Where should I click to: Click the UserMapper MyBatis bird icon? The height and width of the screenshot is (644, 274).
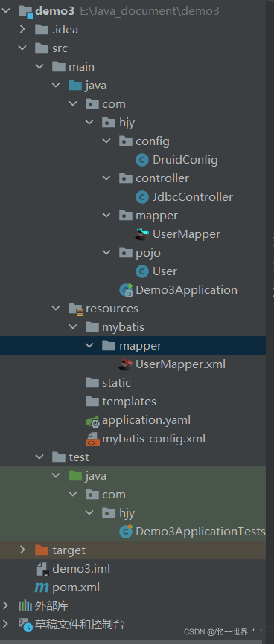(142, 234)
